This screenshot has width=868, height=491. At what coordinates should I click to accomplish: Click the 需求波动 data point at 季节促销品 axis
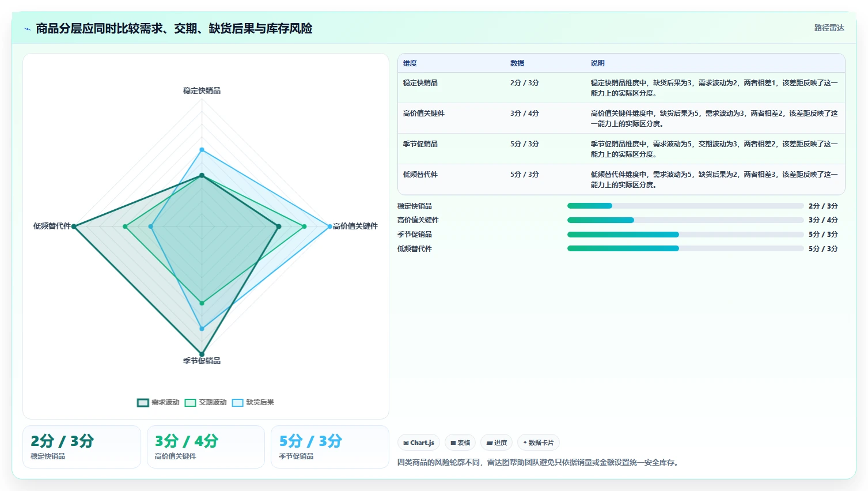(202, 354)
